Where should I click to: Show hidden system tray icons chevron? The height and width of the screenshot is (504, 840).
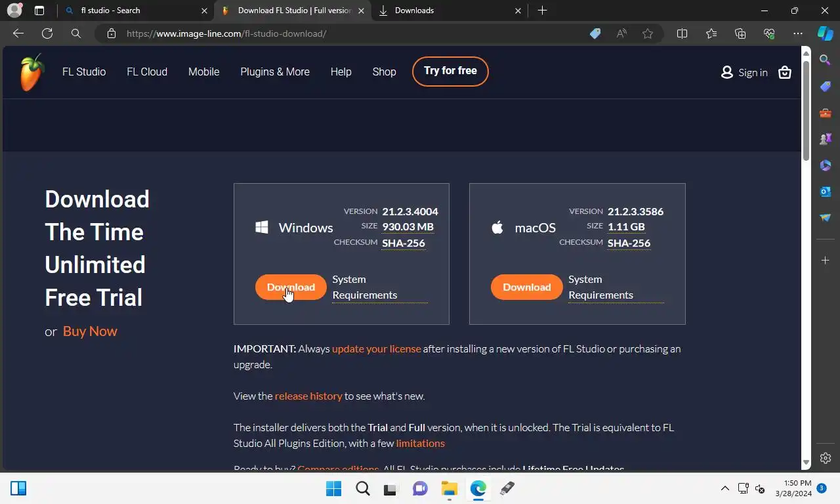pos(725,488)
